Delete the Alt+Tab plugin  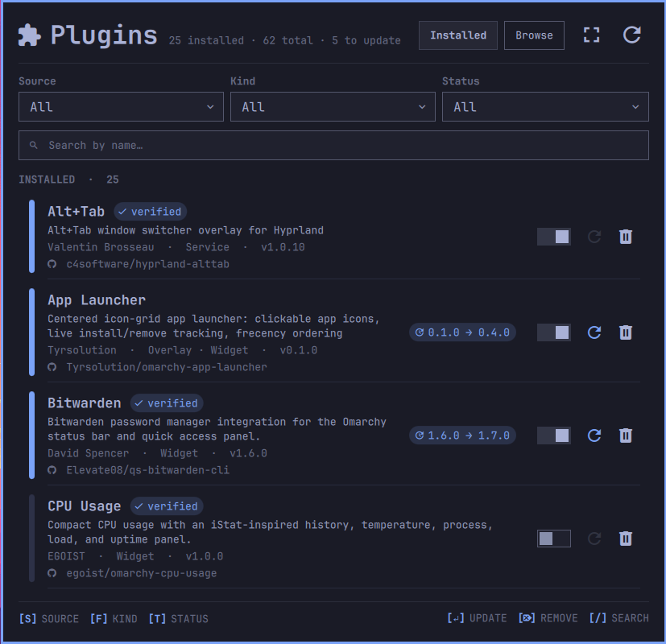[625, 237]
